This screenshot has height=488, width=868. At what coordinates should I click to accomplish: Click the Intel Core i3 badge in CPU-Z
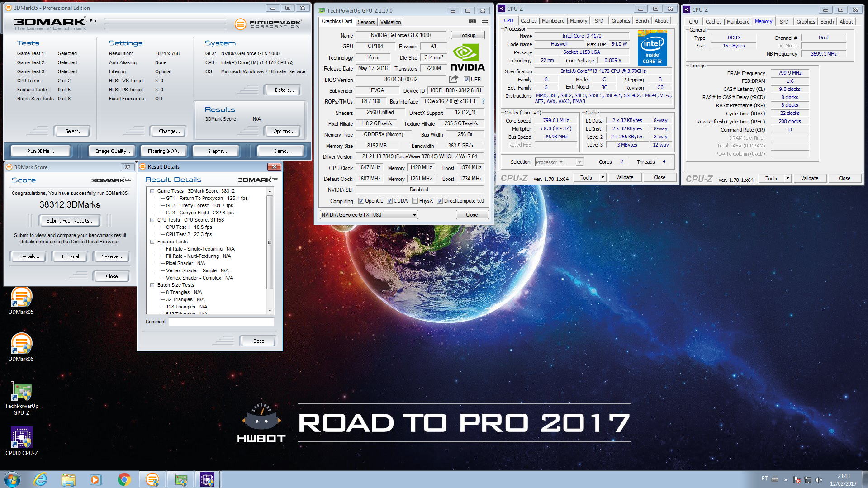tap(652, 48)
